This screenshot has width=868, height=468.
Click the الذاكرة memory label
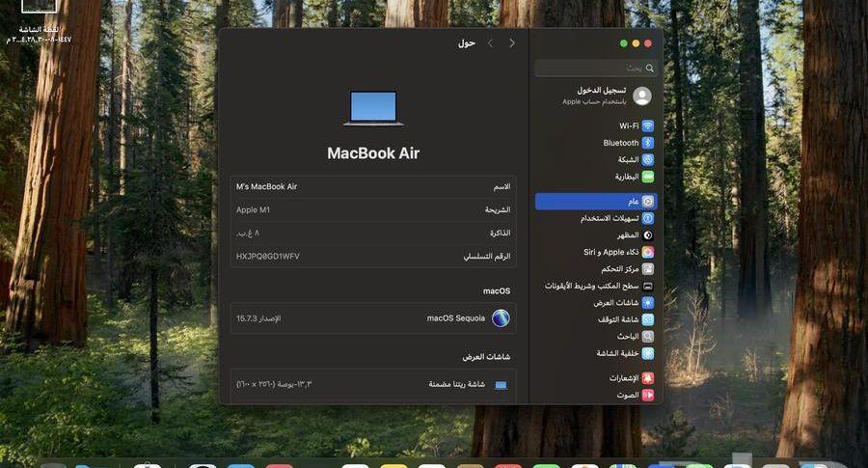point(500,234)
